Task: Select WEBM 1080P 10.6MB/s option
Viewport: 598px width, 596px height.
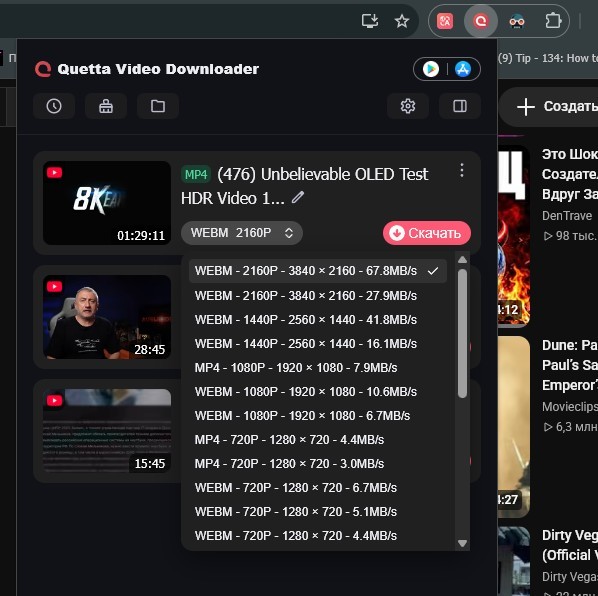Action: coord(317,392)
